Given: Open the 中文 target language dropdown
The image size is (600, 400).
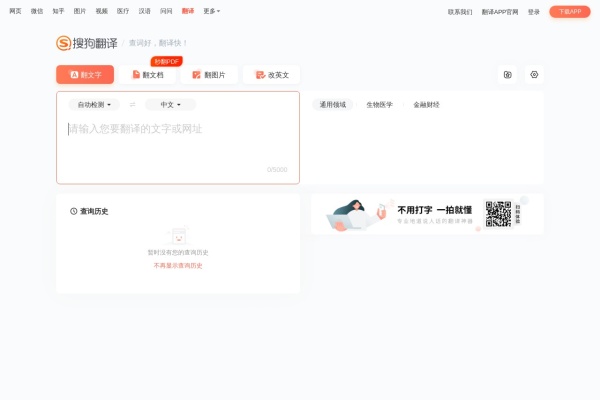Looking at the screenshot, I should pos(170,104).
